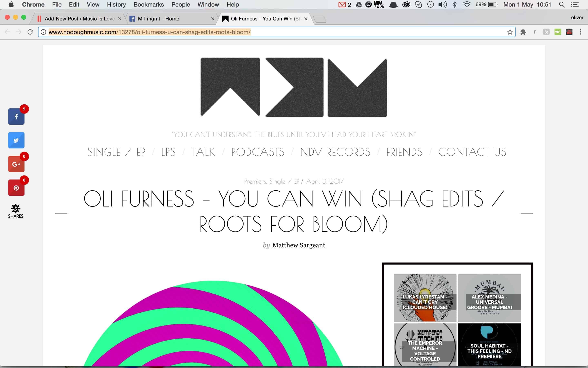This screenshot has height=368, width=588.
Task: Click the oliver profile button
Action: pyautogui.click(x=577, y=18)
